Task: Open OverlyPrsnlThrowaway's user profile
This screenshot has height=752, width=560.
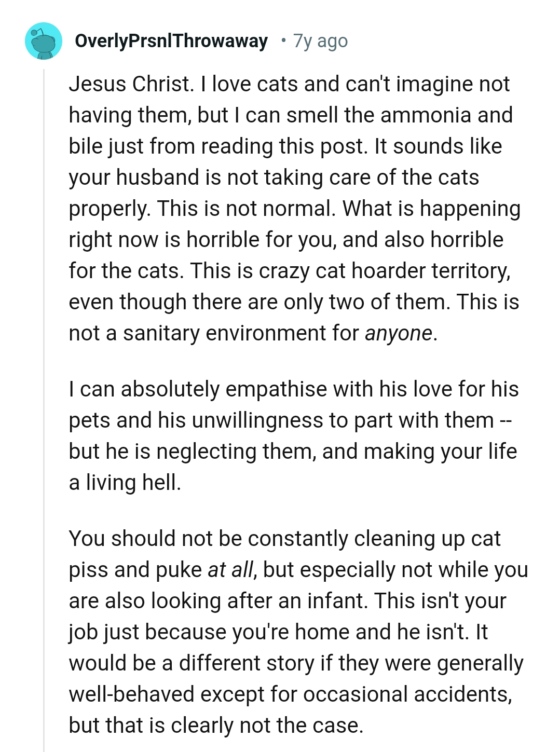Action: point(171,41)
